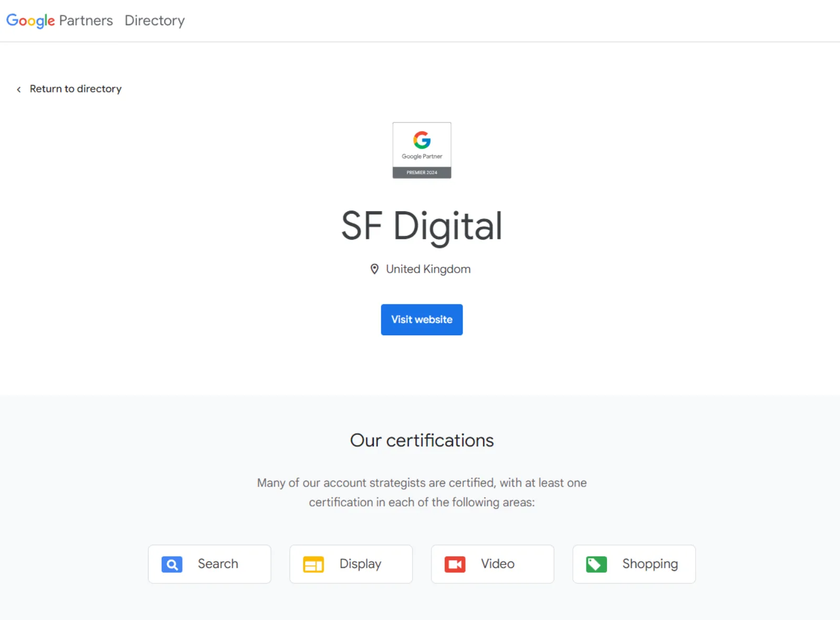Click the Visit website button
840x620 pixels.
point(422,319)
